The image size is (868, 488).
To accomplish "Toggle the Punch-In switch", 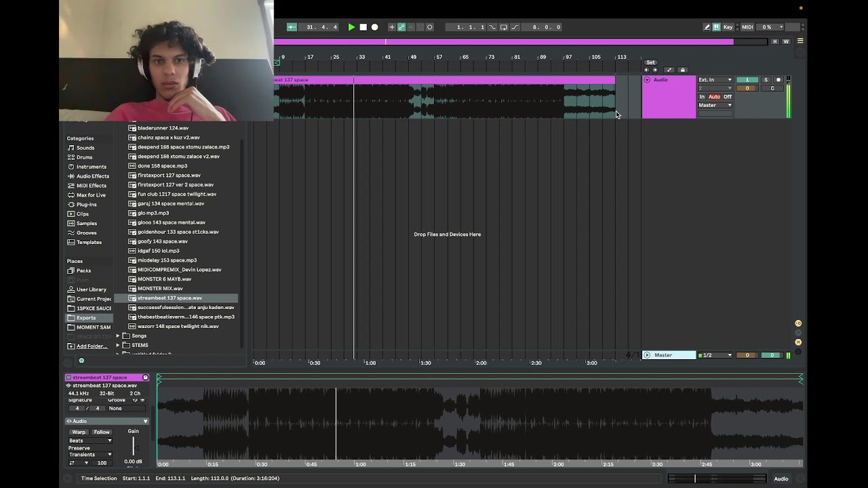I will 492,27.
